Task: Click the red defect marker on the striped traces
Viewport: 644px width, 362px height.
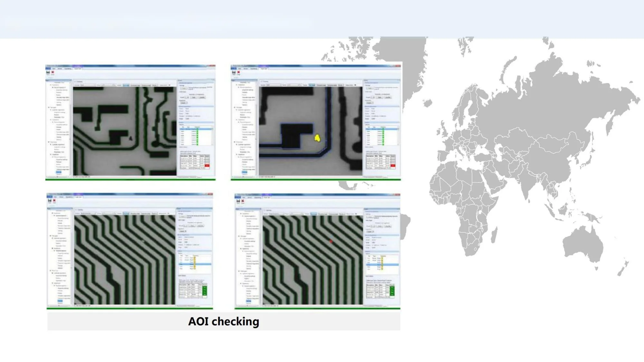Action: coord(331,241)
